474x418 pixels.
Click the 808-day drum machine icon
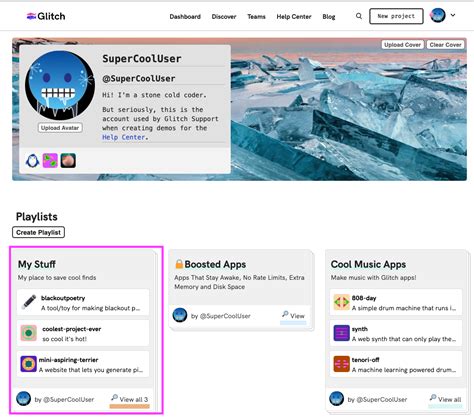[x=341, y=302]
